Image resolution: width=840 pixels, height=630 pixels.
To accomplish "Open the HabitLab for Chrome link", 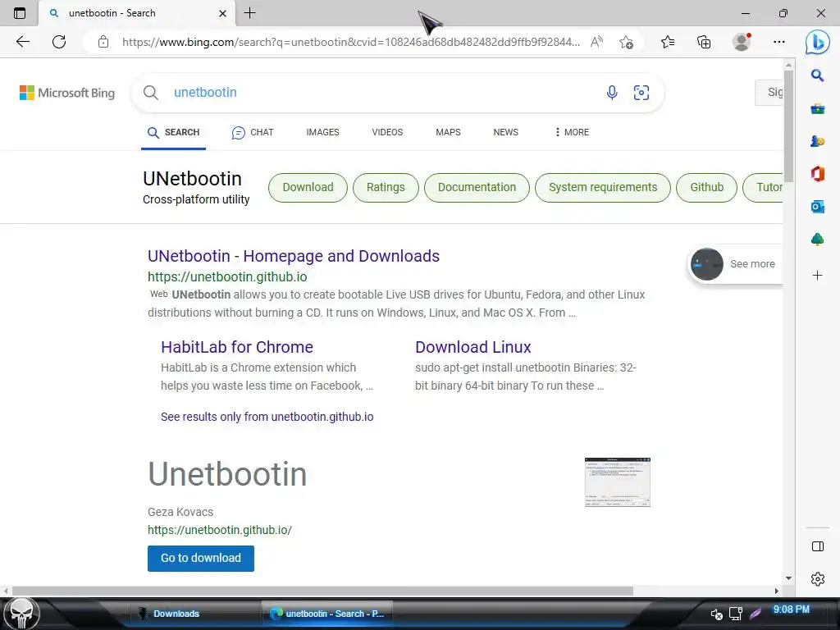I will pos(237,347).
